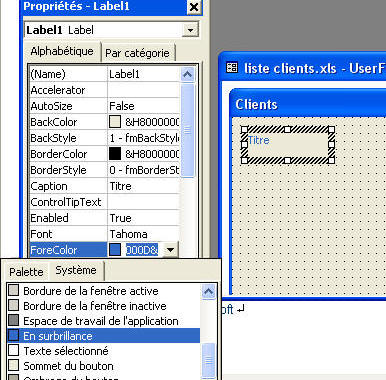Click the Clients form title bar
The width and height of the screenshot is (386, 380).
(308, 104)
